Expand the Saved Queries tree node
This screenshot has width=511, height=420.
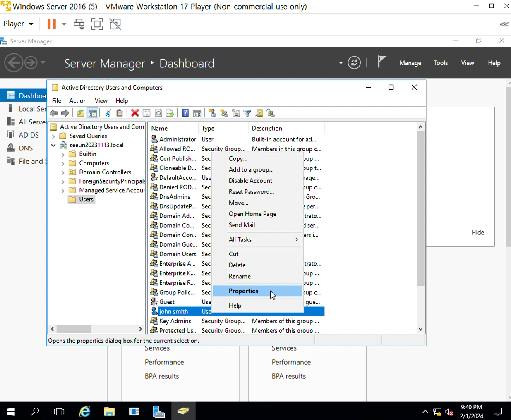click(53, 136)
